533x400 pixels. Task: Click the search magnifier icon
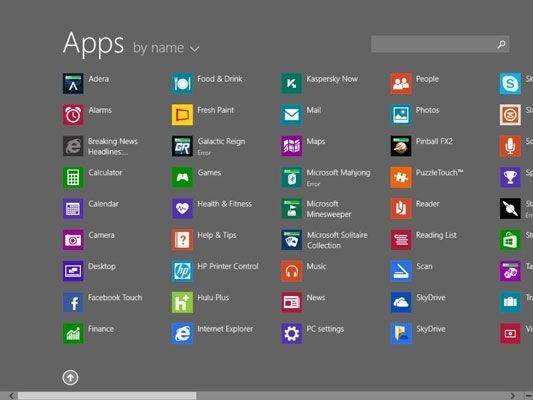pos(501,44)
